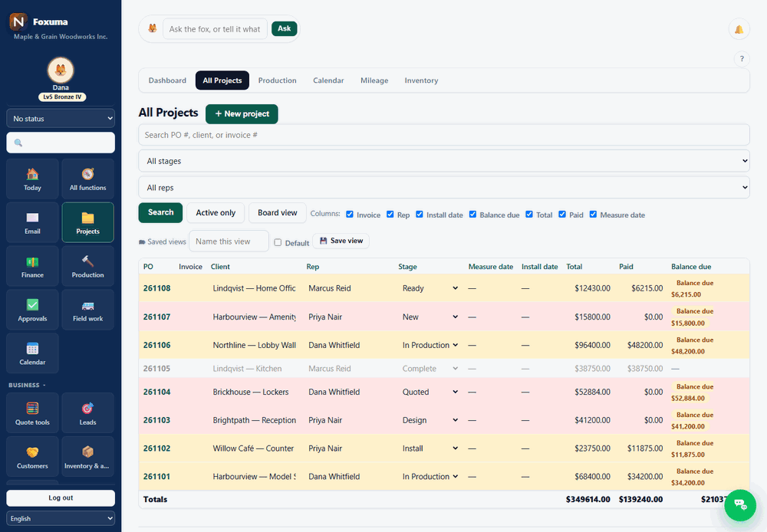Open the help question mark
Screen dimensions: 767x532
pos(742,59)
